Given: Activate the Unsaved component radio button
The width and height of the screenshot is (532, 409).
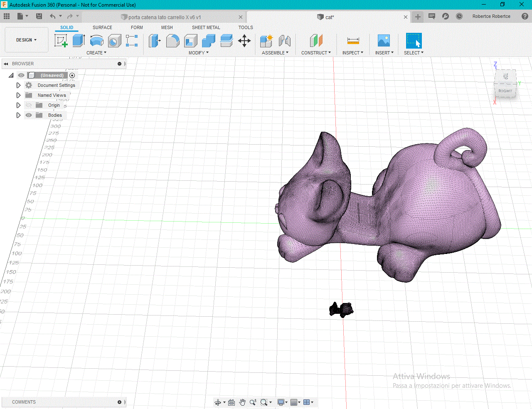Looking at the screenshot, I should 72,75.
